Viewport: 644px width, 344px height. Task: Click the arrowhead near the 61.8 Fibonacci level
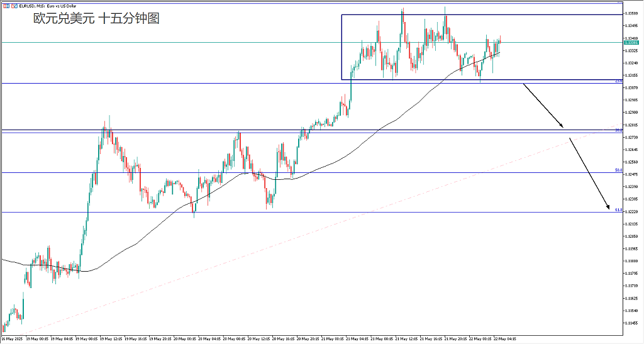tap(608, 208)
